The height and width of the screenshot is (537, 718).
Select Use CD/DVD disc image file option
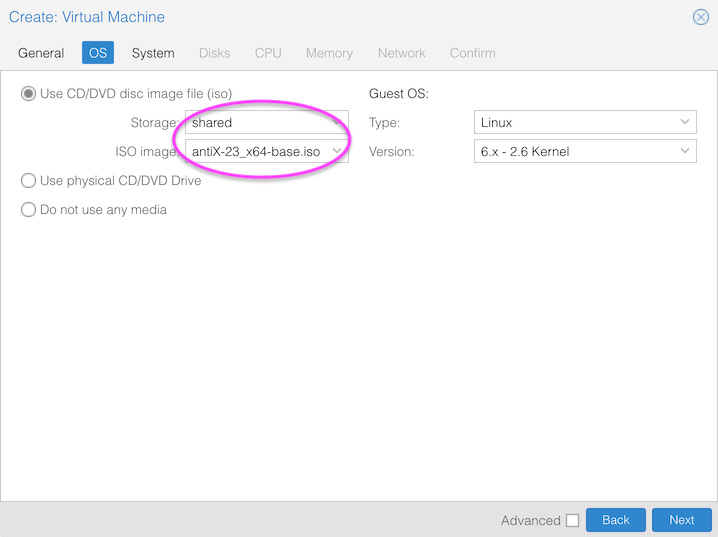pyautogui.click(x=29, y=94)
